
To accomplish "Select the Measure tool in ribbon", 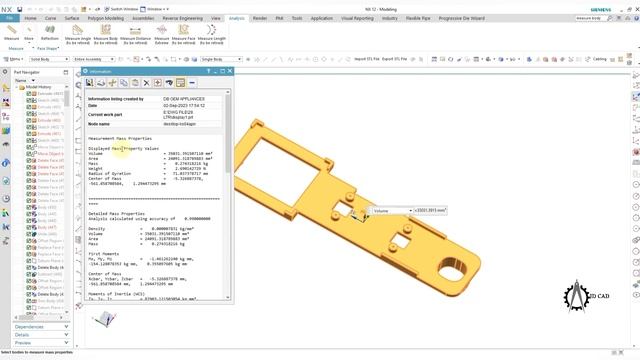I will click(x=11, y=32).
